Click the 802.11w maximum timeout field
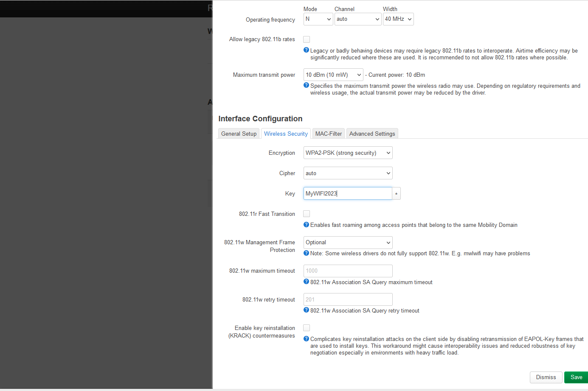588x391 pixels. coord(348,271)
